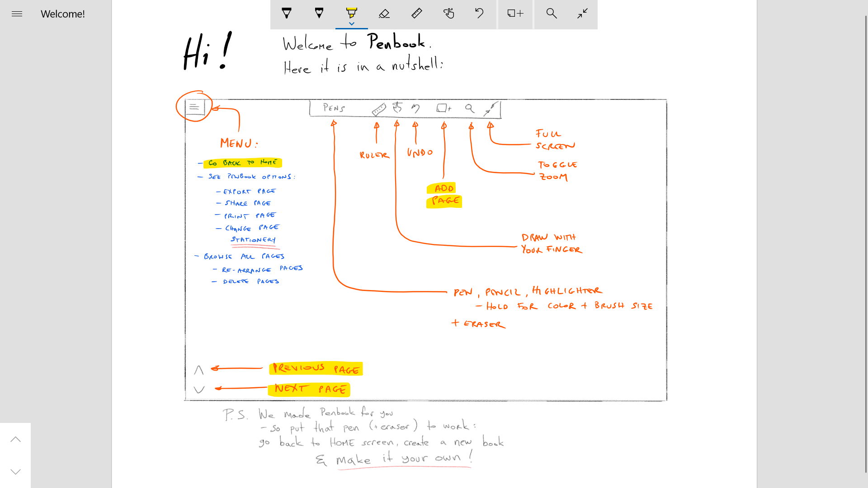The width and height of the screenshot is (868, 488).
Task: Toggle zoom with magnifier icon
Action: (551, 14)
